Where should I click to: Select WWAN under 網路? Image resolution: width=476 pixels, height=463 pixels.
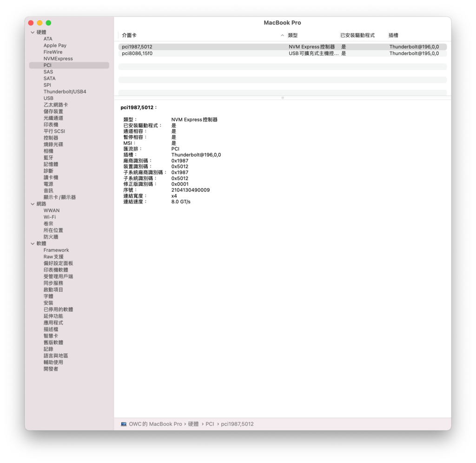click(x=51, y=210)
